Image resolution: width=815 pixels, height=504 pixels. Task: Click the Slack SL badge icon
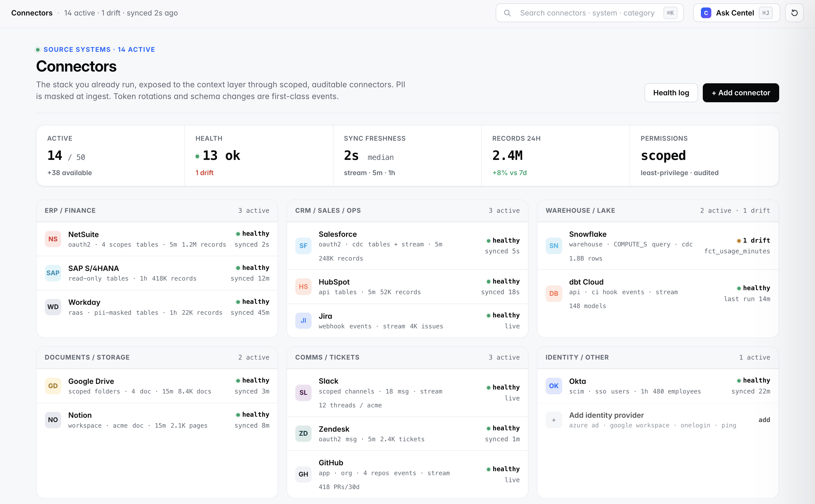tap(303, 393)
